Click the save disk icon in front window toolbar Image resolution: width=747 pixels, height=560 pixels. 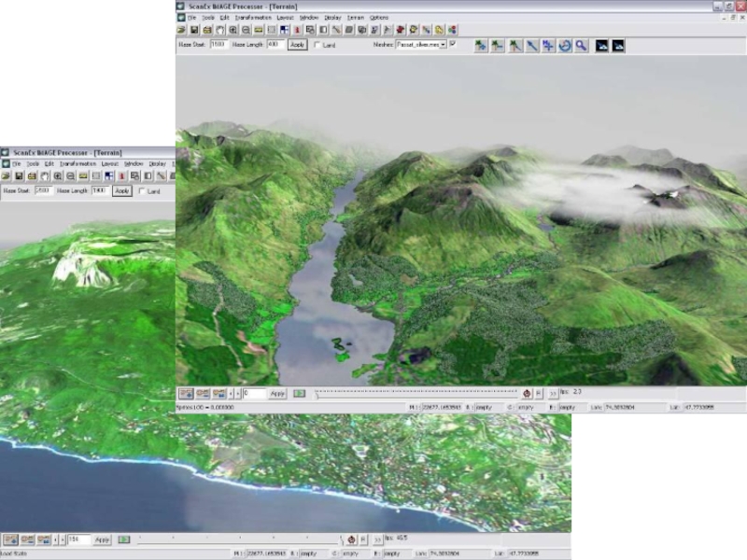tap(194, 30)
